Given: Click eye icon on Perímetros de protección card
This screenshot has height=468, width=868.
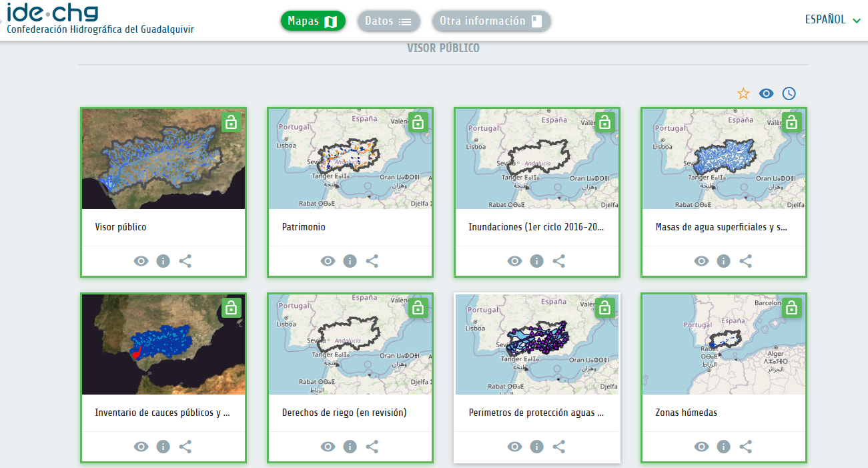Looking at the screenshot, I should pos(514,447).
